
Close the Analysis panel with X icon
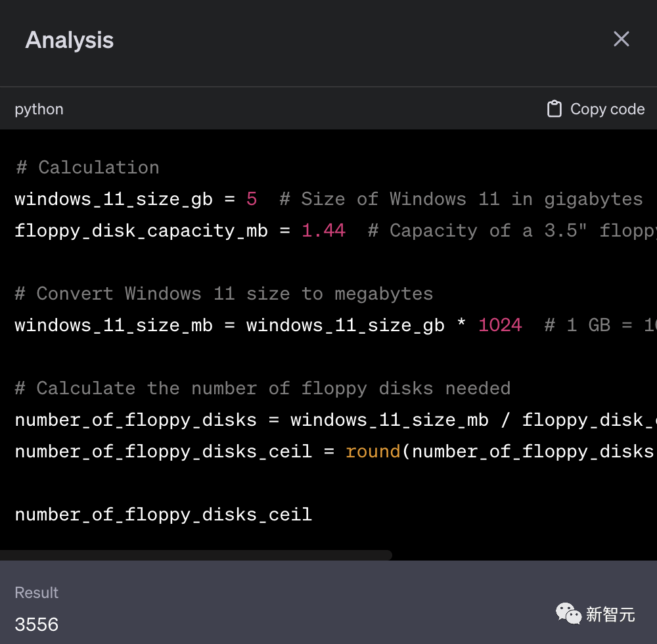(x=621, y=39)
